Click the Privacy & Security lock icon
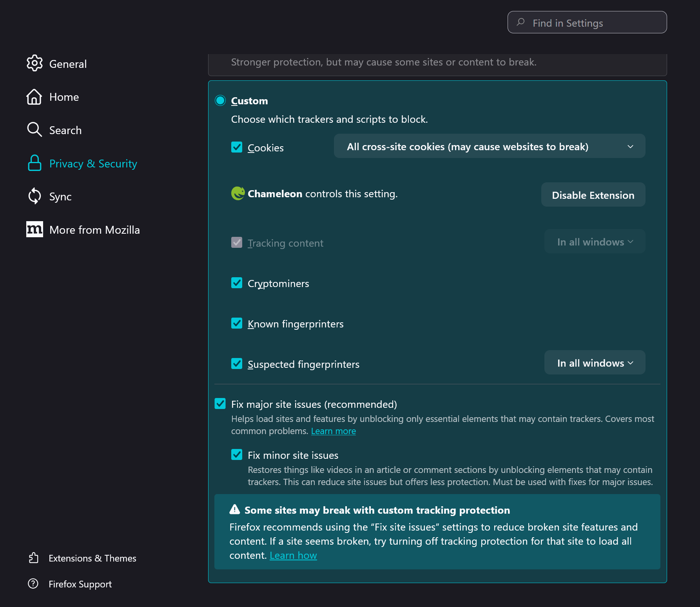Screen dimensions: 700x607 pyautogui.click(x=34, y=163)
